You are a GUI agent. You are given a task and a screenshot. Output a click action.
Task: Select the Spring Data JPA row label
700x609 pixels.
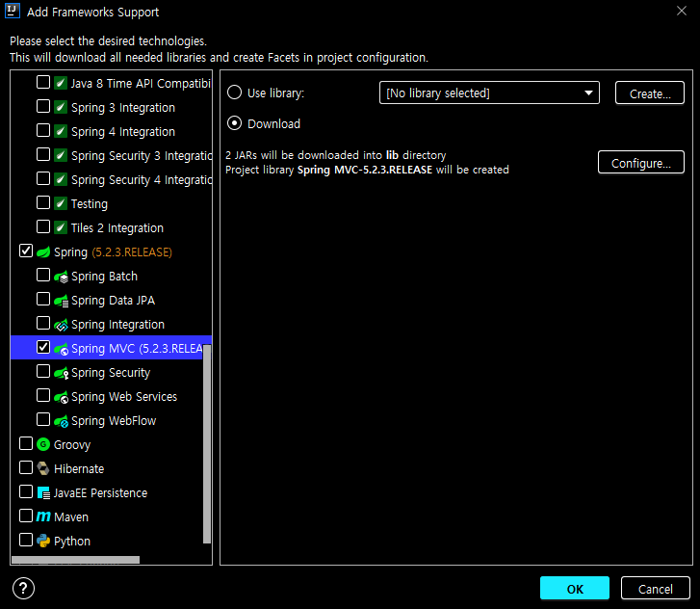(x=113, y=301)
